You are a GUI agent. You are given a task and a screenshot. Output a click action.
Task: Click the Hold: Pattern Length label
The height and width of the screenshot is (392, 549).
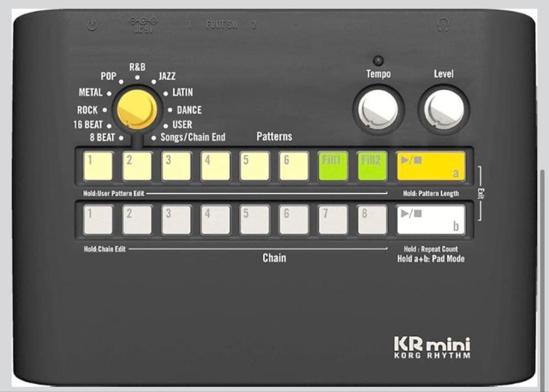coord(431,193)
